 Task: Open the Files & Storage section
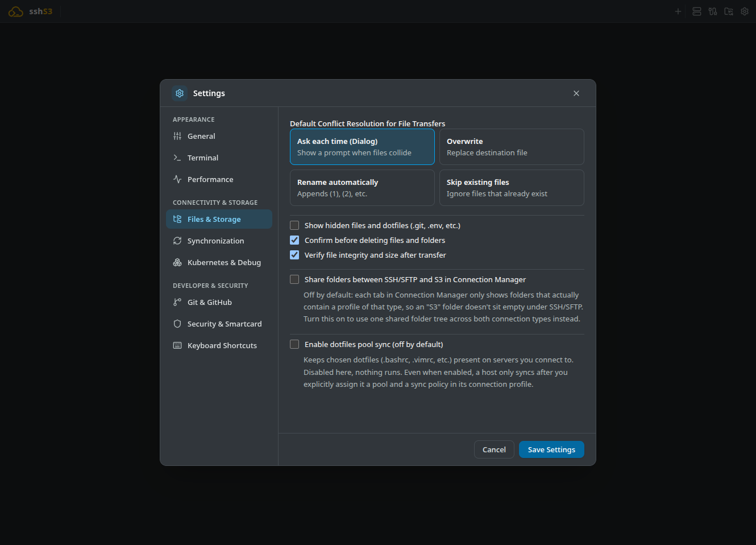(219, 220)
